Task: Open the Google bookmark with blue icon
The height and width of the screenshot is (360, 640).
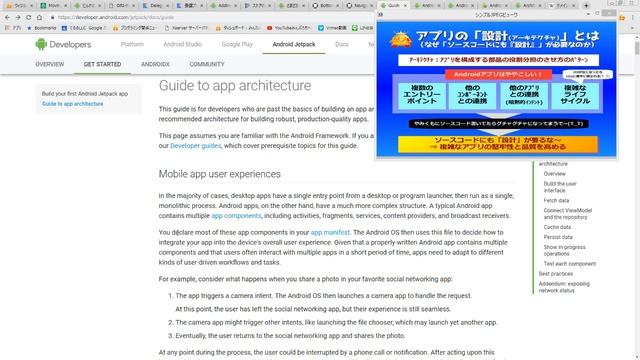Action: 84,28
